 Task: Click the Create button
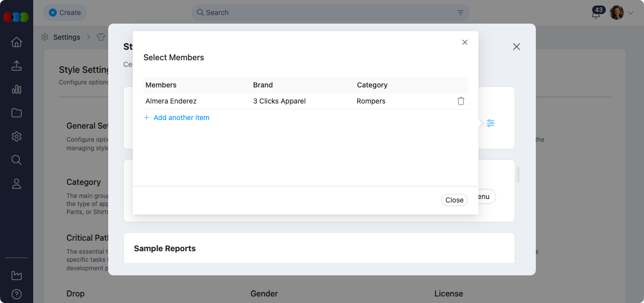tap(65, 13)
